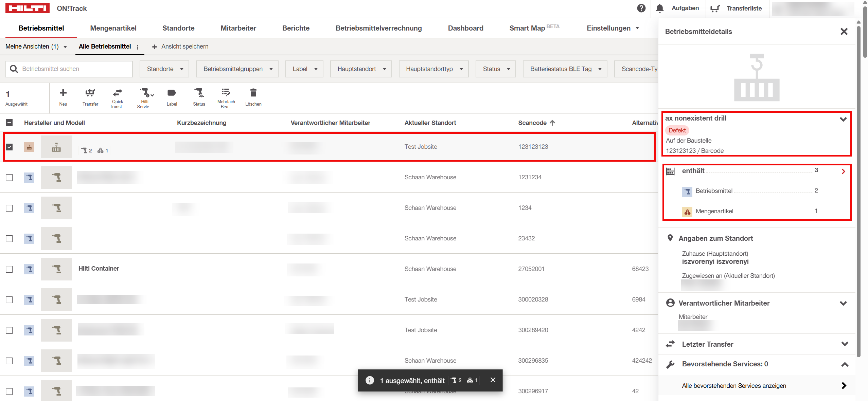The image size is (868, 401).
Task: Open the Status filter dropdown
Action: [496, 69]
